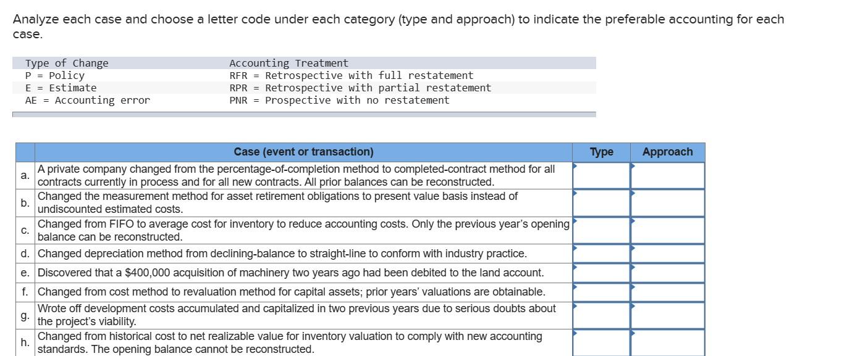
Task: Click case h text about net realizable value
Action: 290,342
